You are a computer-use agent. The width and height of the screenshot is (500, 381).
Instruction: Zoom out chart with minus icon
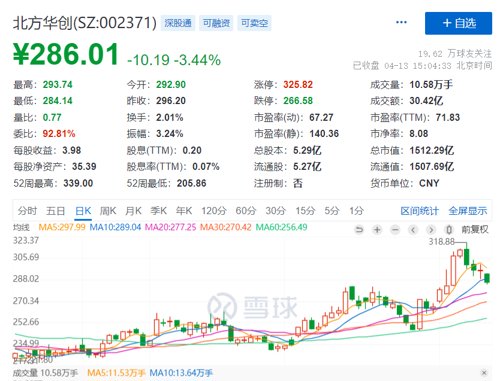(x=395, y=230)
